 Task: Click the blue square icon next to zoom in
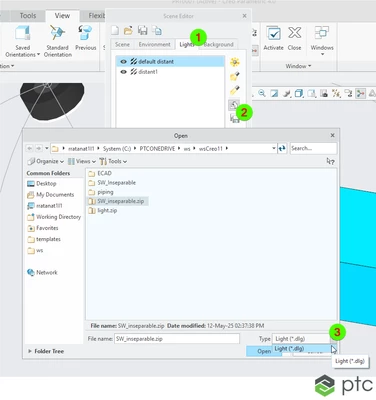coord(274,94)
